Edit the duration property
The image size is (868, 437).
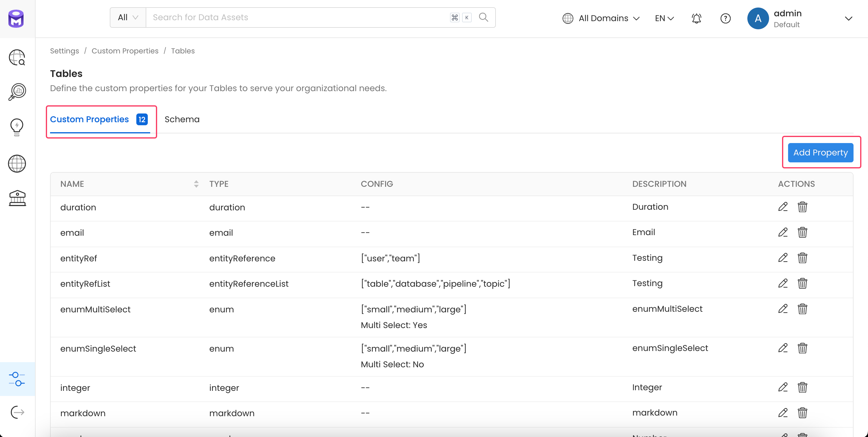click(x=783, y=207)
